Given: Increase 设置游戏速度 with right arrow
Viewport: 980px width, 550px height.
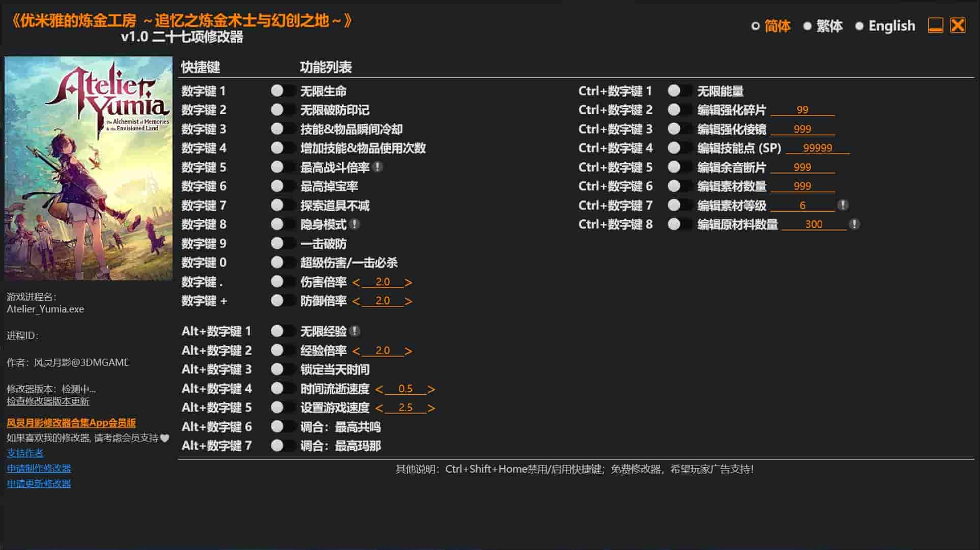Looking at the screenshot, I should pos(431,408).
